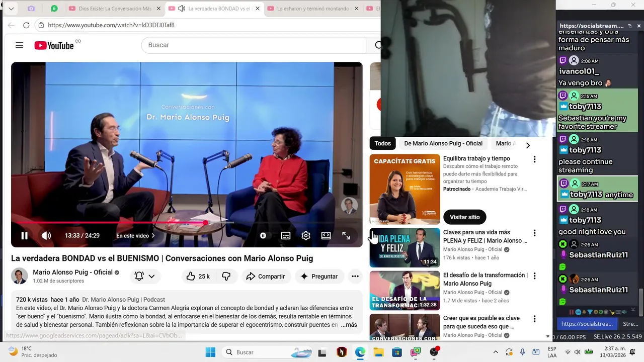Click the site information icon in the address bar

point(41,25)
